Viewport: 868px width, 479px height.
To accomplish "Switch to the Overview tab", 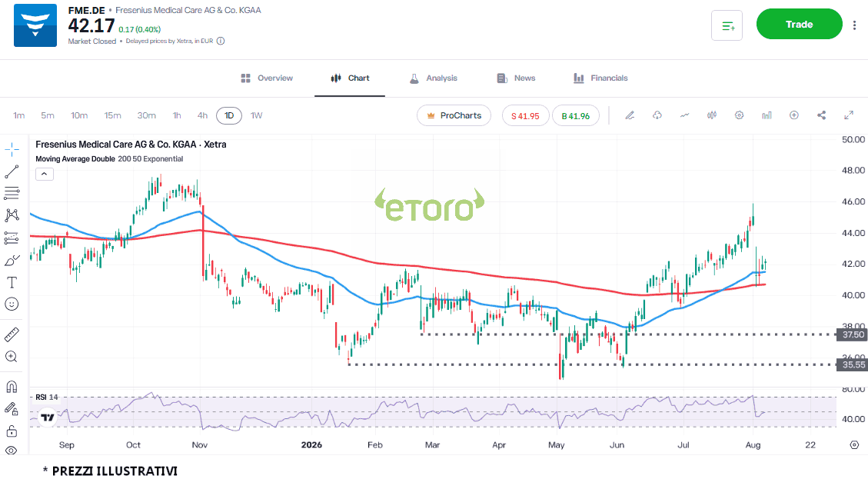I will pyautogui.click(x=267, y=78).
